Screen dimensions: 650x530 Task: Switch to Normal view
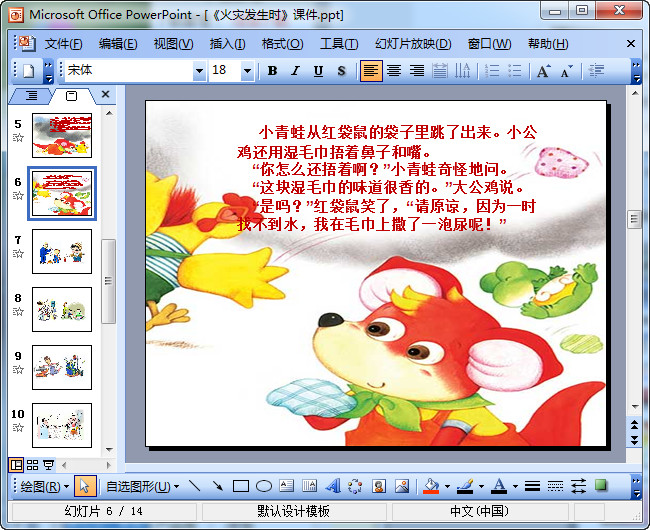click(16, 465)
